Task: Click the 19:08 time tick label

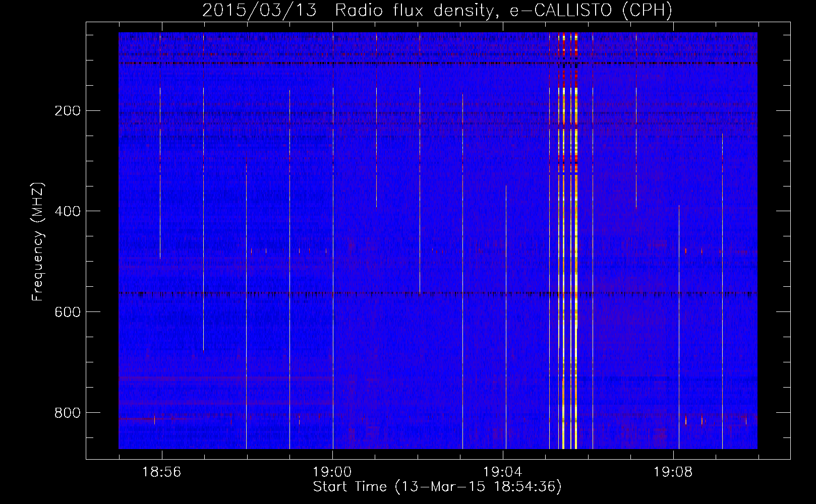Action: [x=673, y=472]
